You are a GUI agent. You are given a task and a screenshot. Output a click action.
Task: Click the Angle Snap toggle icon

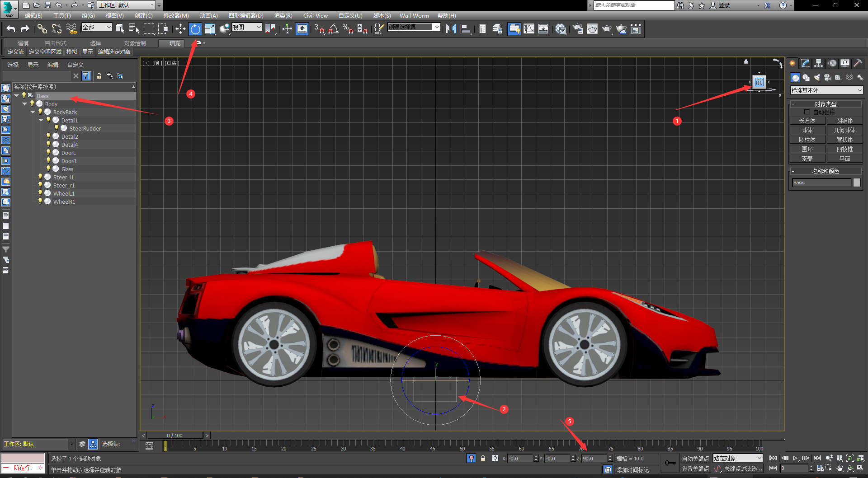click(333, 29)
